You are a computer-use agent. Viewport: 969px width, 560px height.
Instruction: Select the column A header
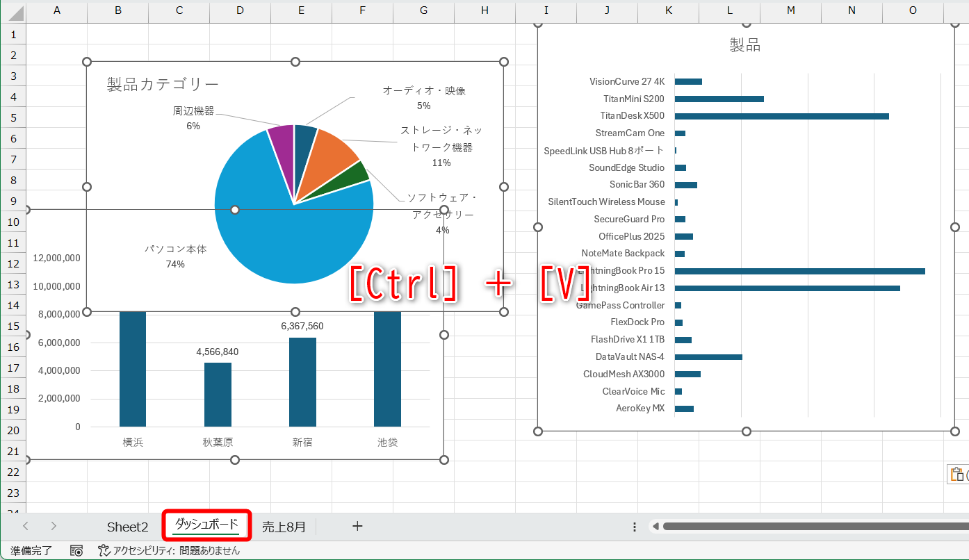[57, 11]
